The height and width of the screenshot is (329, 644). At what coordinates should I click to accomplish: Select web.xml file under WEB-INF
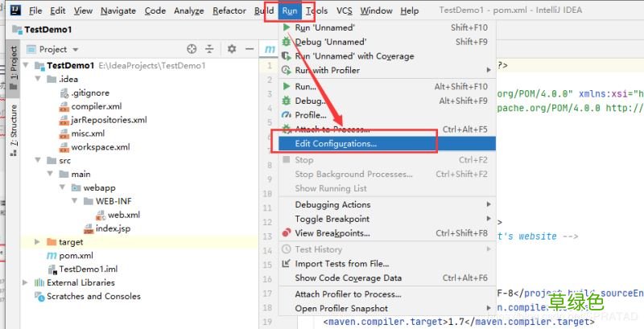[124, 215]
